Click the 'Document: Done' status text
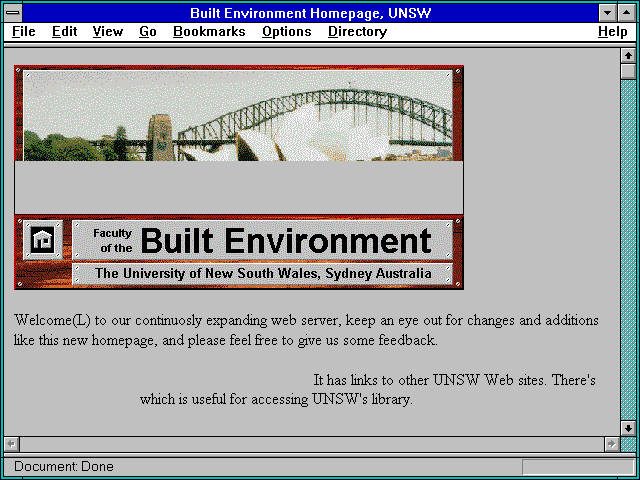Viewport: 640px width, 480px height. 64,466
